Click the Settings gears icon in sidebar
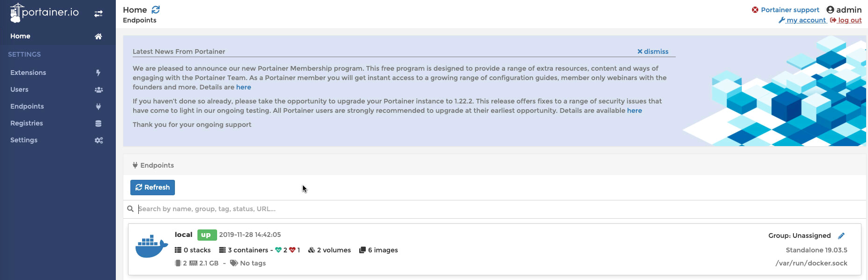868x280 pixels. coord(98,140)
